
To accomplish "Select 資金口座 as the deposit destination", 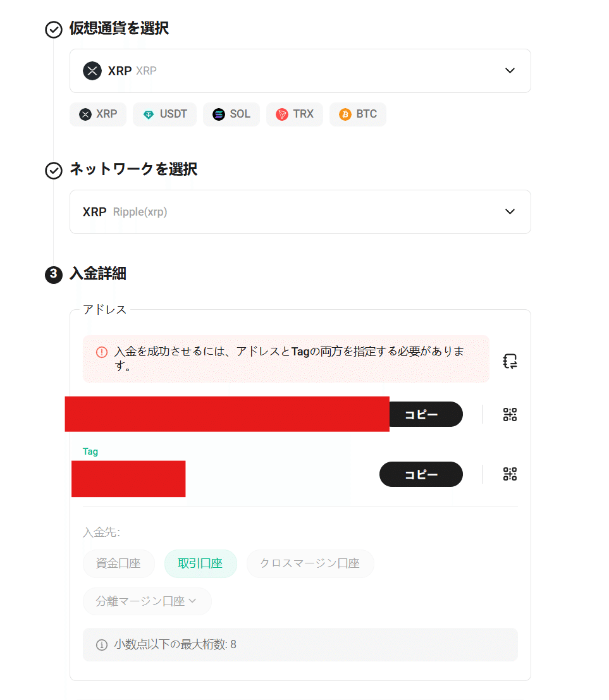I will [118, 563].
